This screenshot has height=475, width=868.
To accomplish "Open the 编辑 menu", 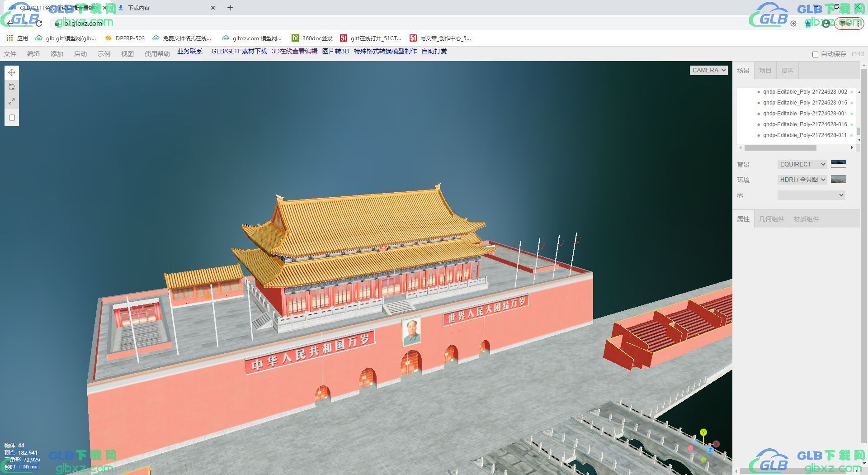I will click(x=33, y=54).
